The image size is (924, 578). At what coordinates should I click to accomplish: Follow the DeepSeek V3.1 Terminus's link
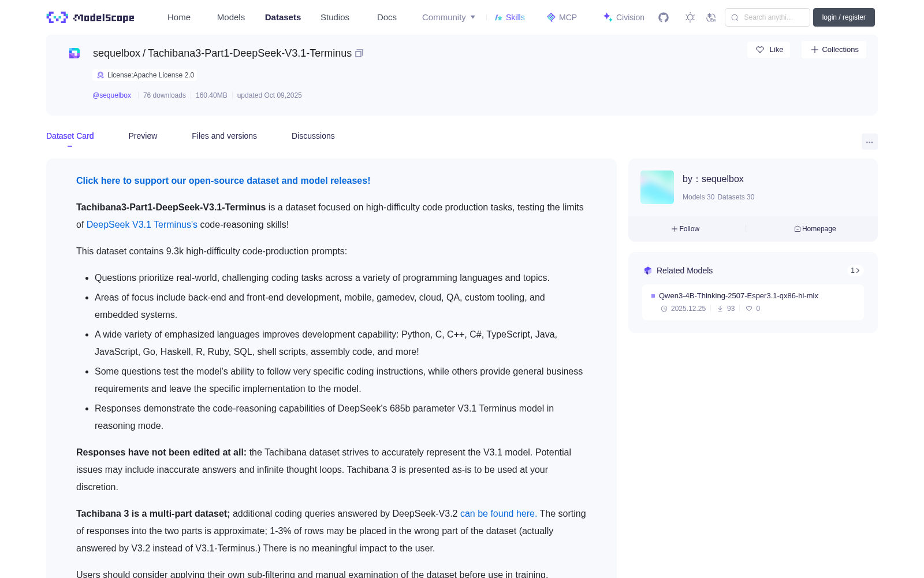142,224
